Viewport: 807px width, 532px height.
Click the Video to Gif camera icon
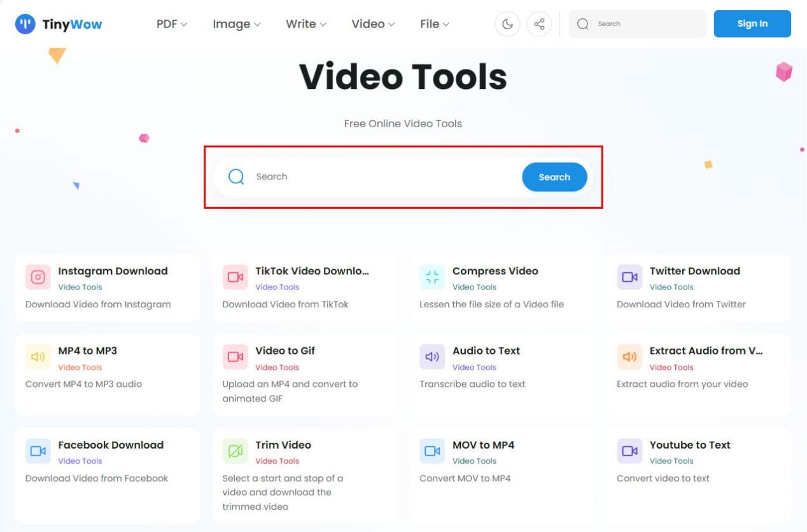click(235, 357)
